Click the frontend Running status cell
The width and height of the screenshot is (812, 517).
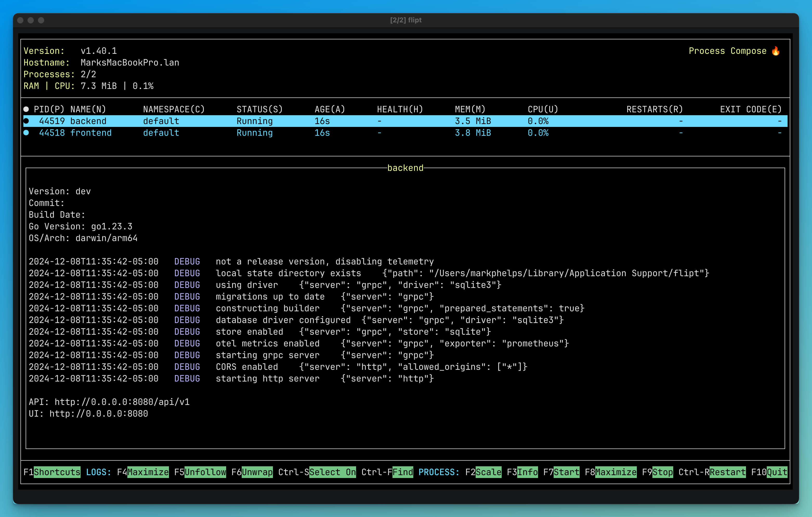click(254, 133)
